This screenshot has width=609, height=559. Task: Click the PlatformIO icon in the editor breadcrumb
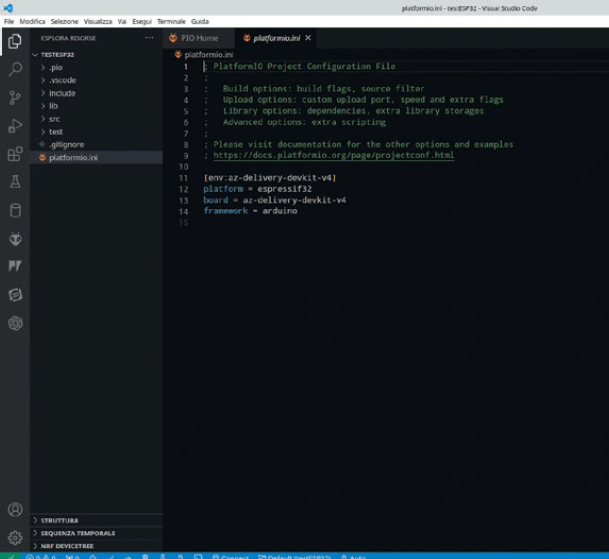[178, 54]
